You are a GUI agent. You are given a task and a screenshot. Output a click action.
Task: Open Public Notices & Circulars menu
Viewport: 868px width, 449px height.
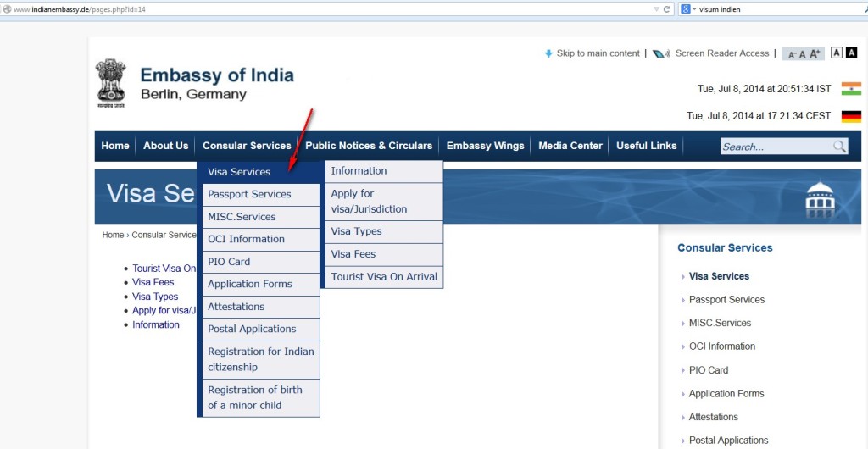[x=369, y=146]
